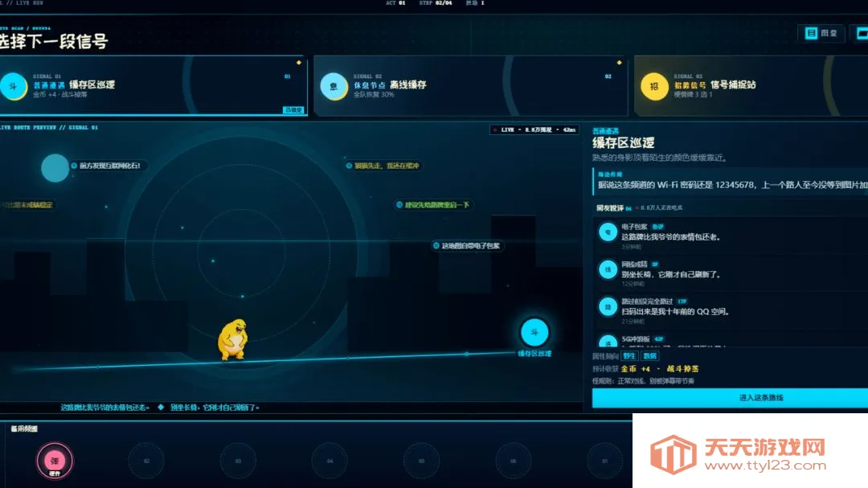This screenshot has height=488, width=868.
Task: Click the yellow monster character on the route
Action: pyautogui.click(x=233, y=339)
